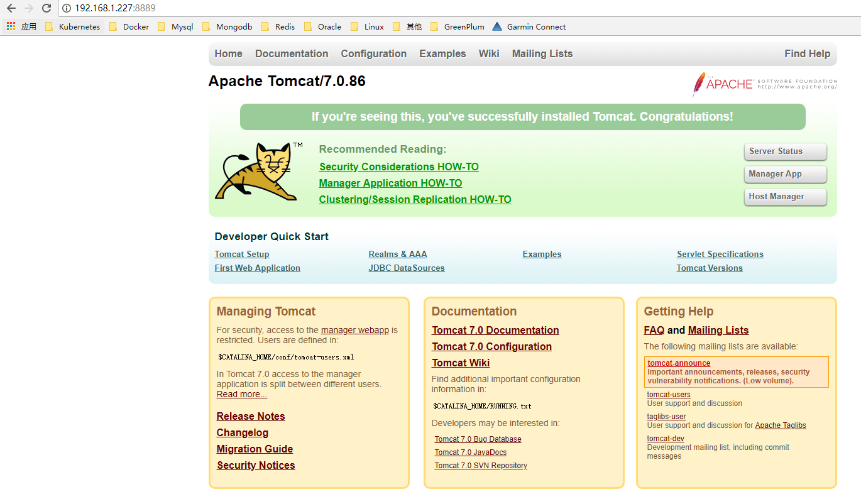Screen dimensions: 861x504
Task: Open Manager Application HOW-TO link
Action: pyautogui.click(x=390, y=184)
